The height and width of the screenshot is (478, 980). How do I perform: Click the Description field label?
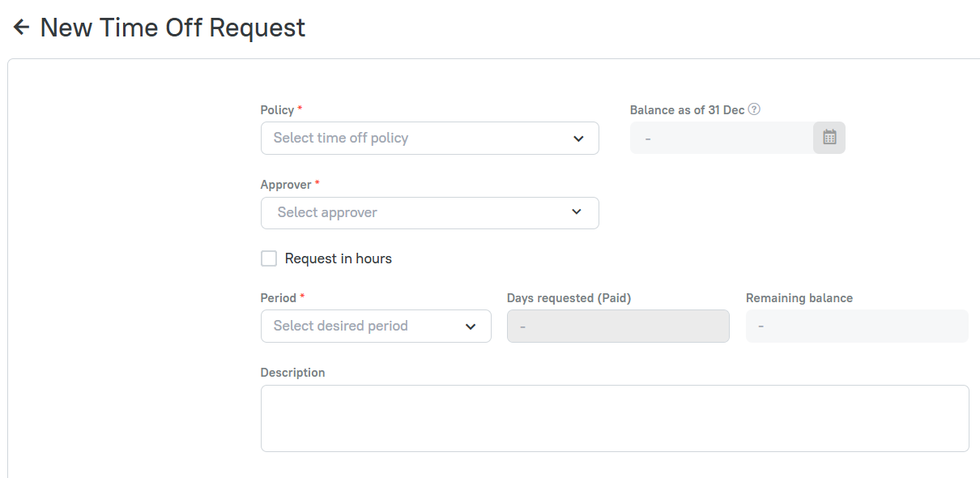(x=292, y=373)
